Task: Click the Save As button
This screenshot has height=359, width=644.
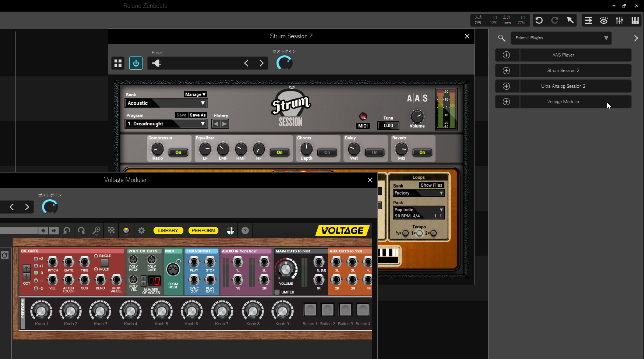Action: [198, 115]
